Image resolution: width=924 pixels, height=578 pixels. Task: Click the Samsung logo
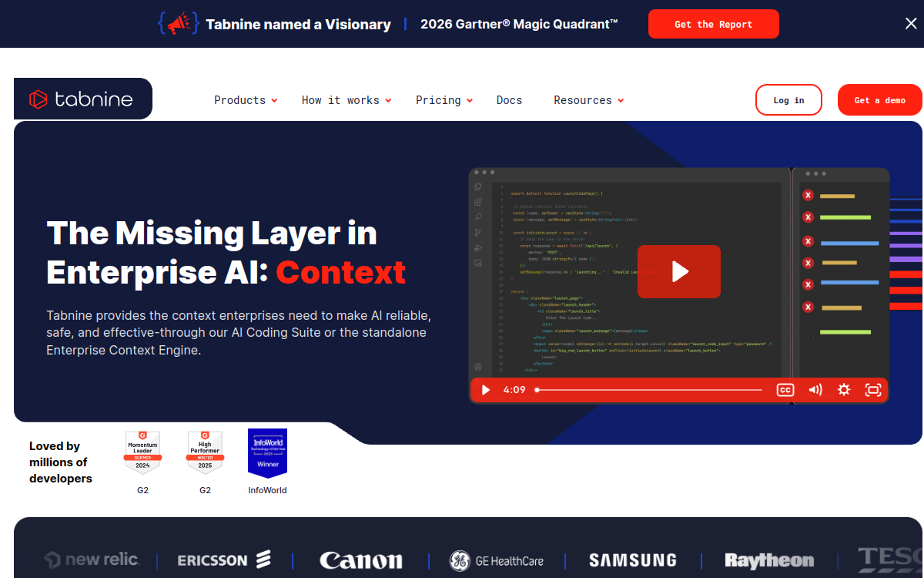[x=633, y=560]
